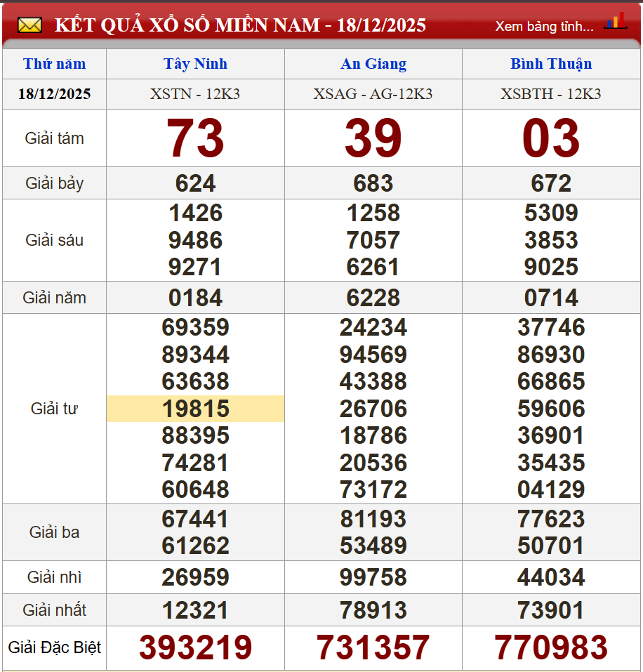The width and height of the screenshot is (643, 672).
Task: Open the "Xem bảng tỉnh..." link
Action: pyautogui.click(x=544, y=27)
